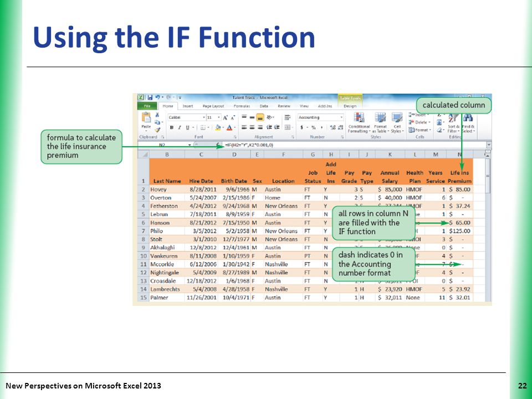Click the Life Ins Premium cell $ 85.00
The width and height of the screenshot is (532, 399).
(x=460, y=190)
